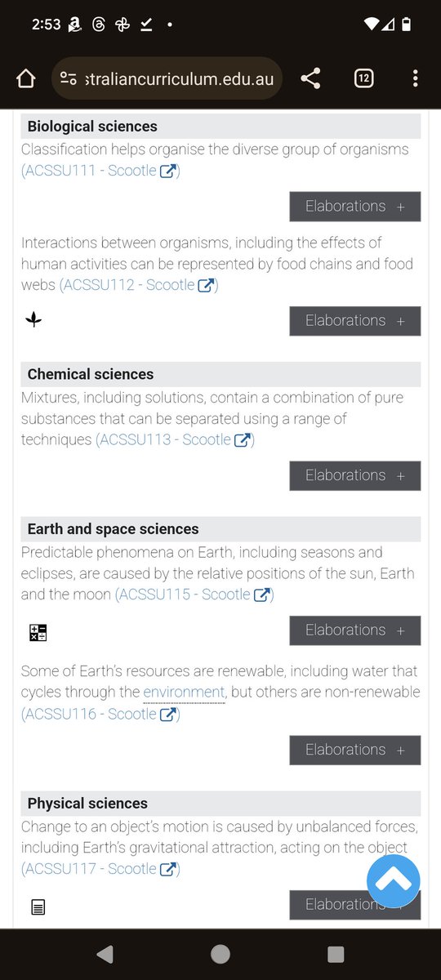Click the leaf sustainability icon

[33, 319]
